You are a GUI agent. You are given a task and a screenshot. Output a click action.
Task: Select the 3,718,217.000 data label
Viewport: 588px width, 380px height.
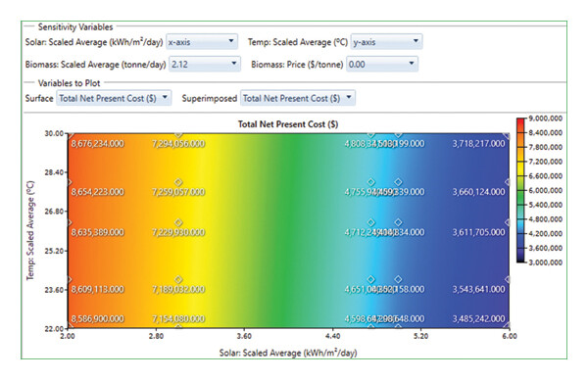(478, 144)
